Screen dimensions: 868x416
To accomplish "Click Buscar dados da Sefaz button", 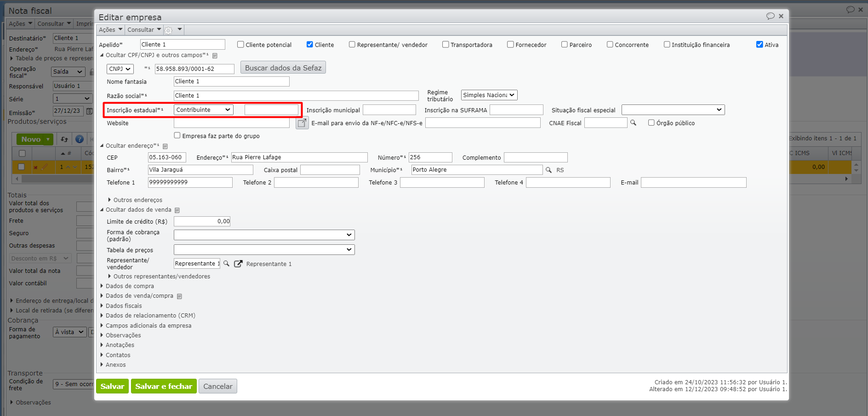I will click(283, 68).
